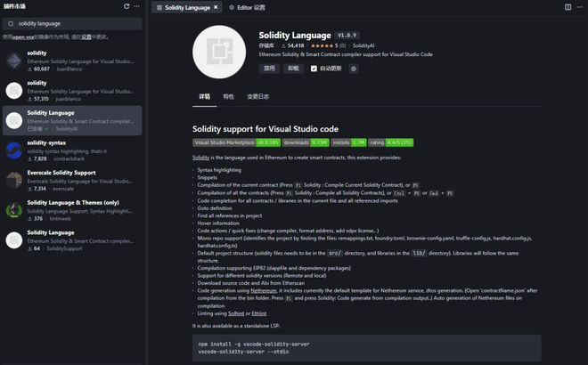Click the split editor layout icon
Screen dimensions: 588x365
[x=568, y=7]
